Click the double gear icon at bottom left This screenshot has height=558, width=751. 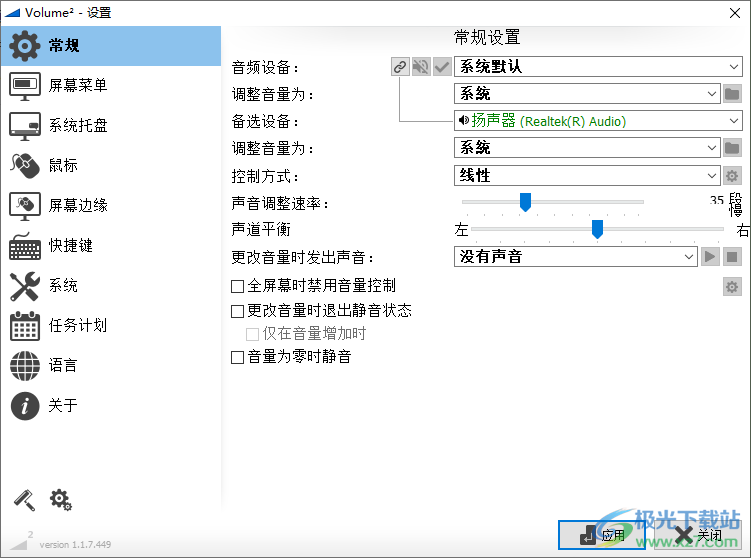(x=61, y=499)
